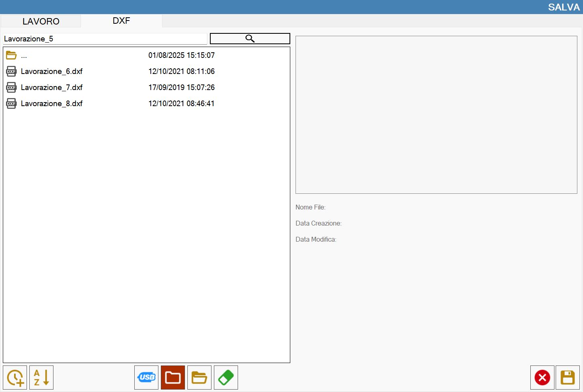Select file Lavorazione_8.dxf
The width and height of the screenshot is (583, 392).
coord(146,103)
